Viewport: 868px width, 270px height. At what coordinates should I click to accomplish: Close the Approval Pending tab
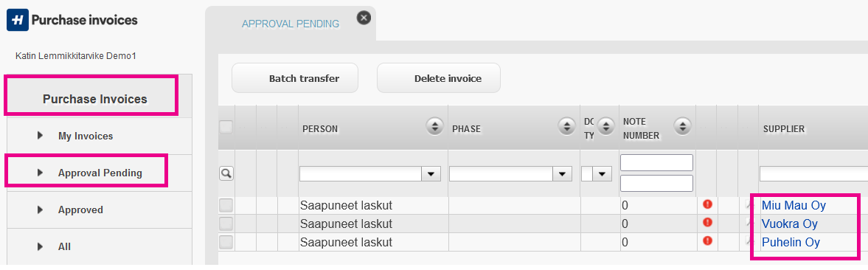364,18
